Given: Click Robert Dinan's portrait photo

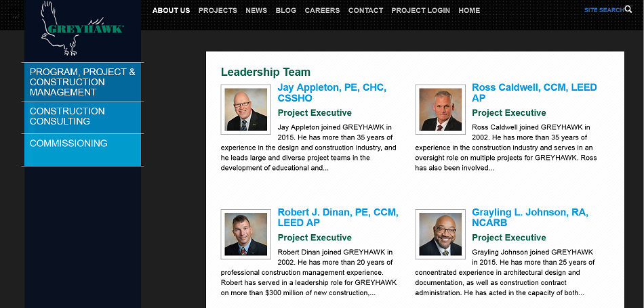Looking at the screenshot, I should (245, 234).
